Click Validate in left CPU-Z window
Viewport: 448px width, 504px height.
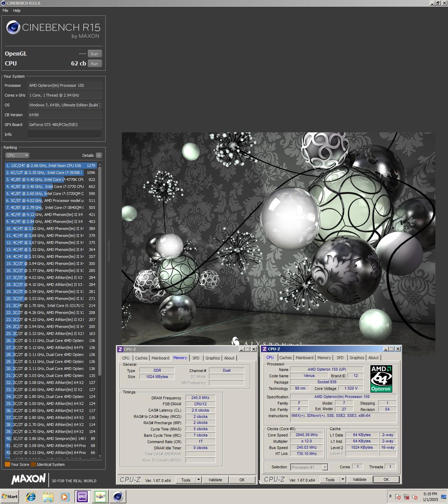(215, 480)
